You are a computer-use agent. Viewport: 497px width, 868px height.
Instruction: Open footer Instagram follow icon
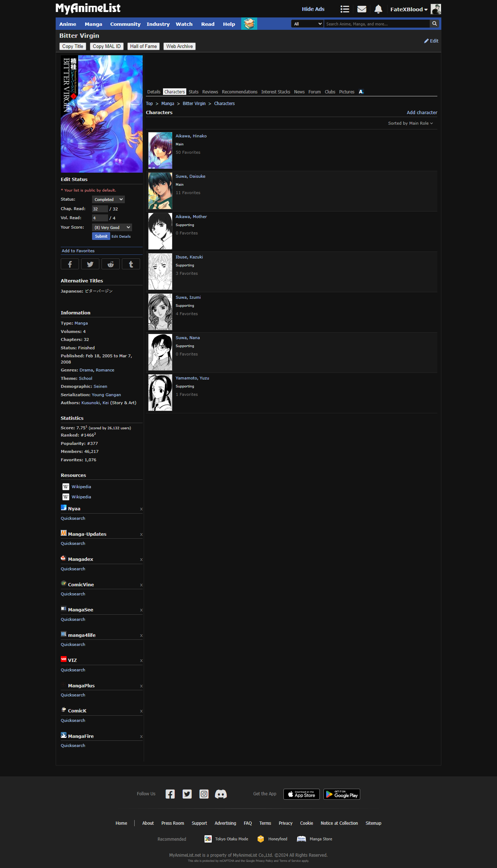(204, 794)
